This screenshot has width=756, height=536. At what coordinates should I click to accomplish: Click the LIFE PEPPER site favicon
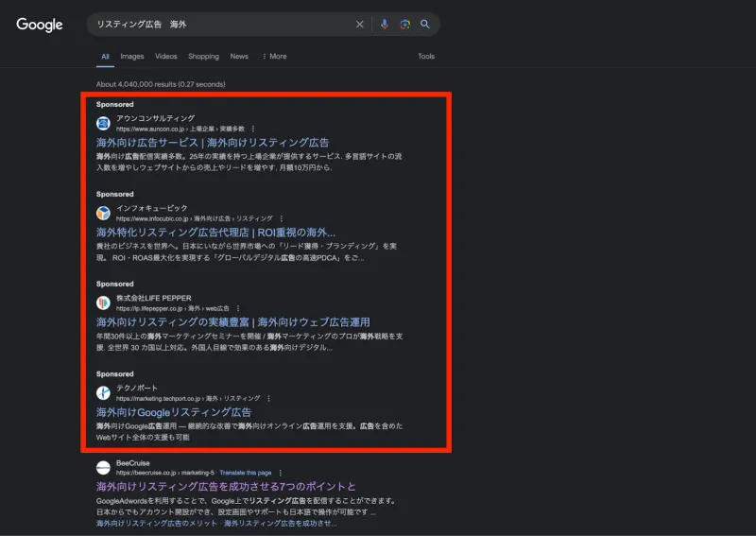pyautogui.click(x=103, y=303)
